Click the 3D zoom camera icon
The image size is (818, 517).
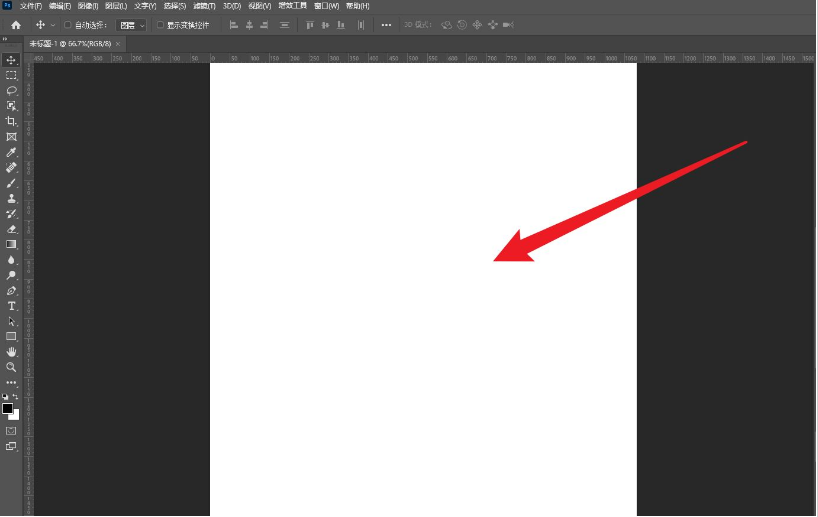[508, 25]
